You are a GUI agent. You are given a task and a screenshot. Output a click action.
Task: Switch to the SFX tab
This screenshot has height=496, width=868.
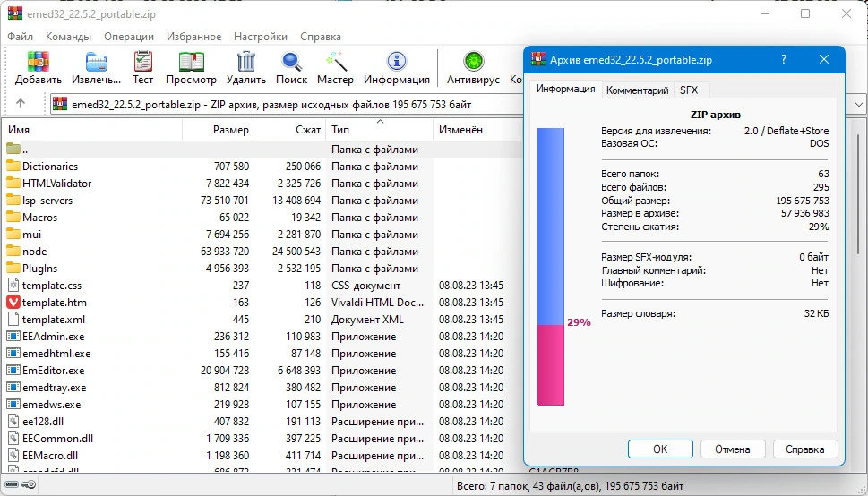click(689, 90)
